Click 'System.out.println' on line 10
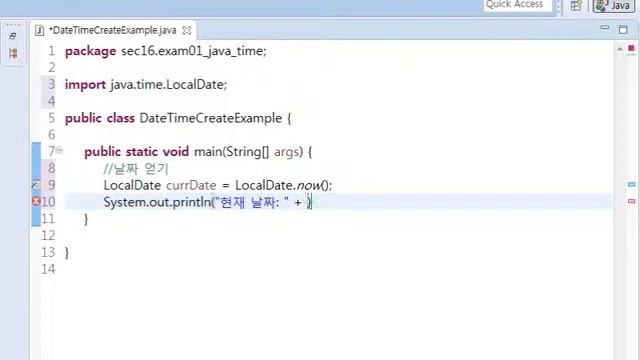Viewport: 640px width, 360px height. (x=157, y=202)
